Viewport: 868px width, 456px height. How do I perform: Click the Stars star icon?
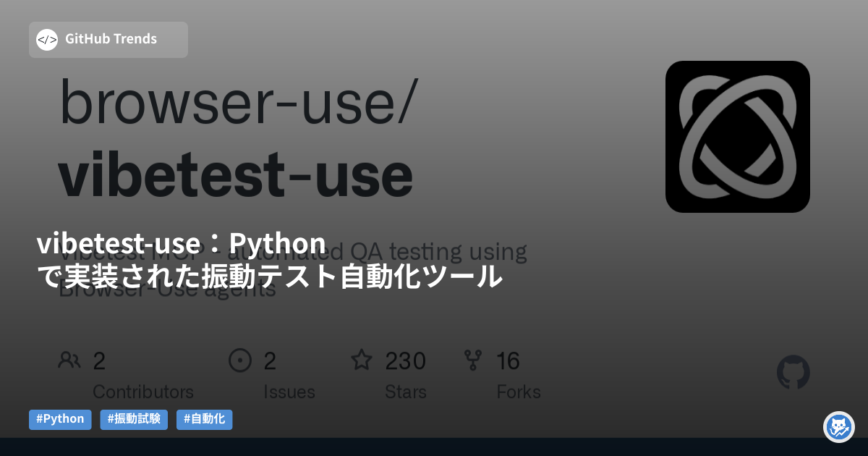pyautogui.click(x=361, y=360)
